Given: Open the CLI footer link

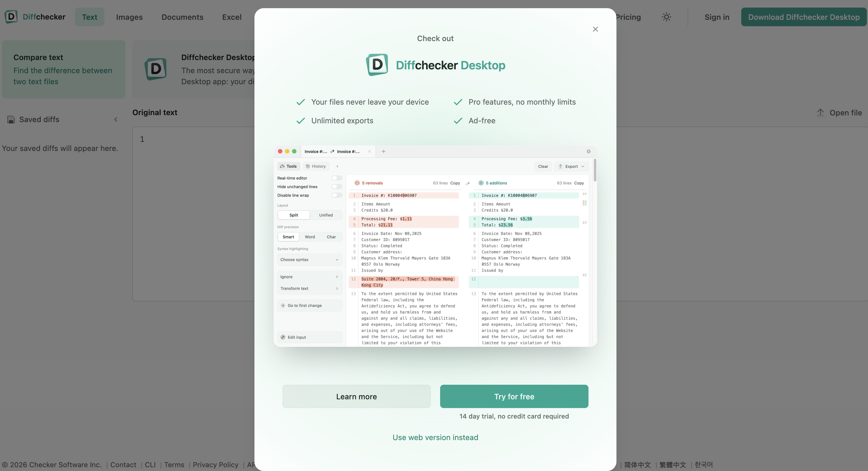Looking at the screenshot, I should pyautogui.click(x=150, y=465).
